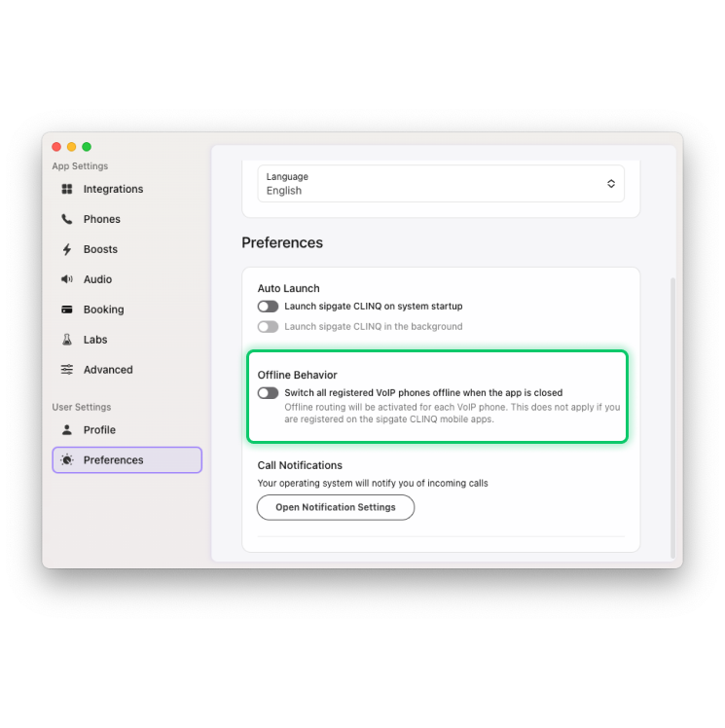Open Labs via the flask icon
This screenshot has width=725, height=728.
coord(67,340)
